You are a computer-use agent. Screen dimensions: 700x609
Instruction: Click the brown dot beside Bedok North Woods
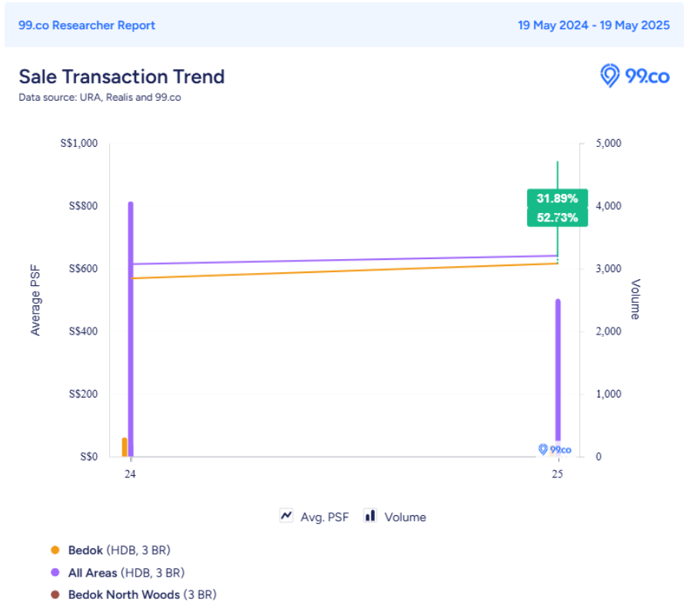pyautogui.click(x=55, y=595)
